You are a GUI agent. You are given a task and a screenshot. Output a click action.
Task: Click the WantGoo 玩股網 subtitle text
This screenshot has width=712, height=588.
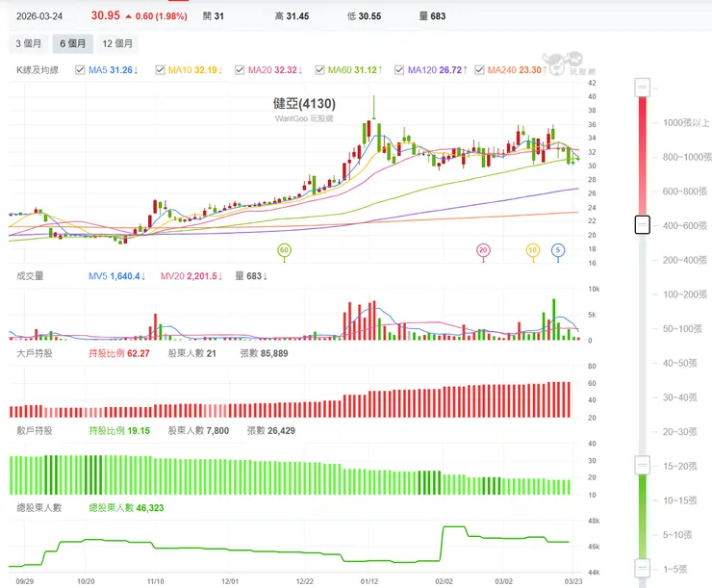pos(304,118)
